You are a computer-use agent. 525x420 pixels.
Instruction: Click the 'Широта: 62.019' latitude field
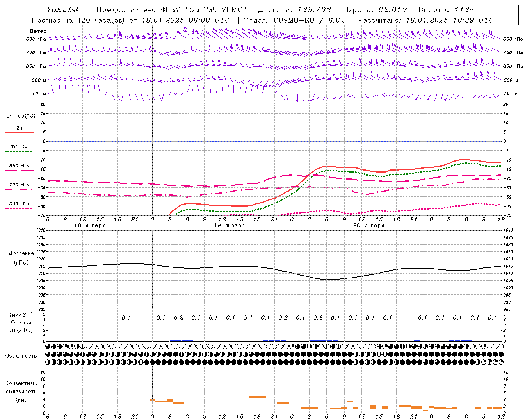(374, 10)
